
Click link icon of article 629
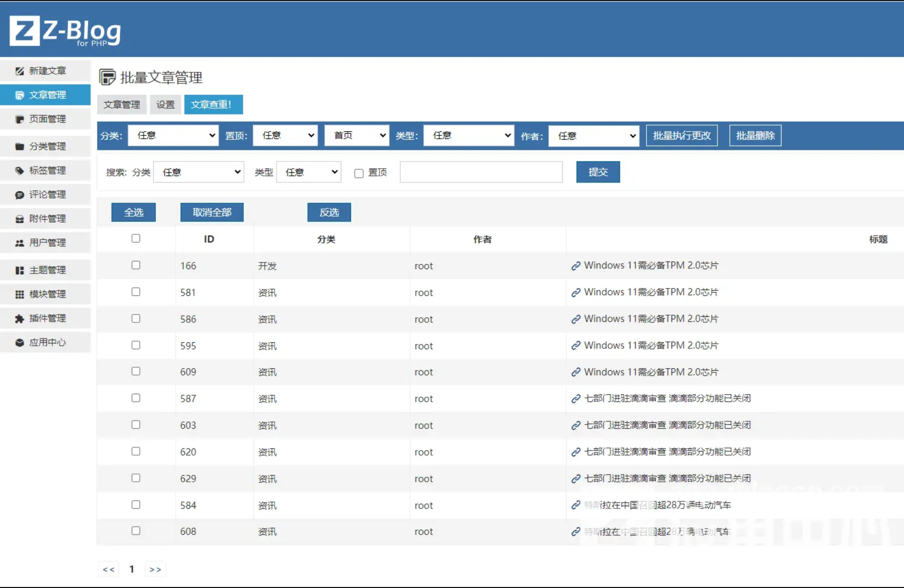pos(576,479)
